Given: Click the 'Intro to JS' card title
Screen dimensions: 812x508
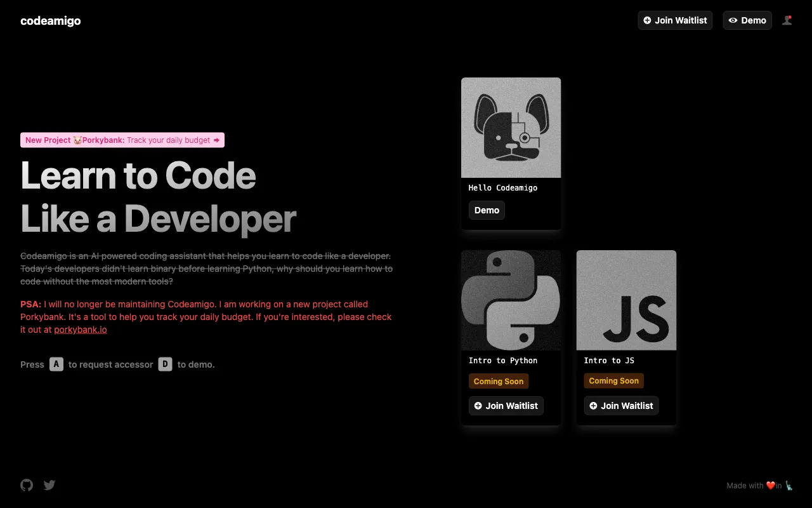Looking at the screenshot, I should [x=609, y=361].
